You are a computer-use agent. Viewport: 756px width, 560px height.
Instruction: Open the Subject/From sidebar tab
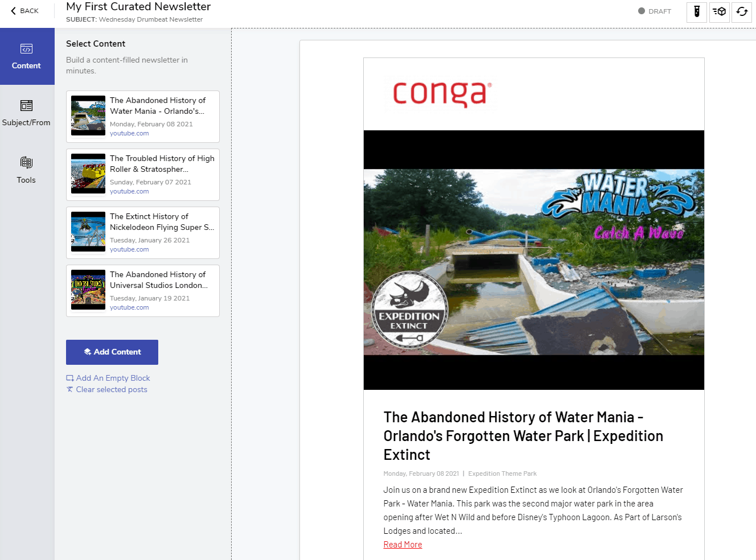pyautogui.click(x=26, y=113)
